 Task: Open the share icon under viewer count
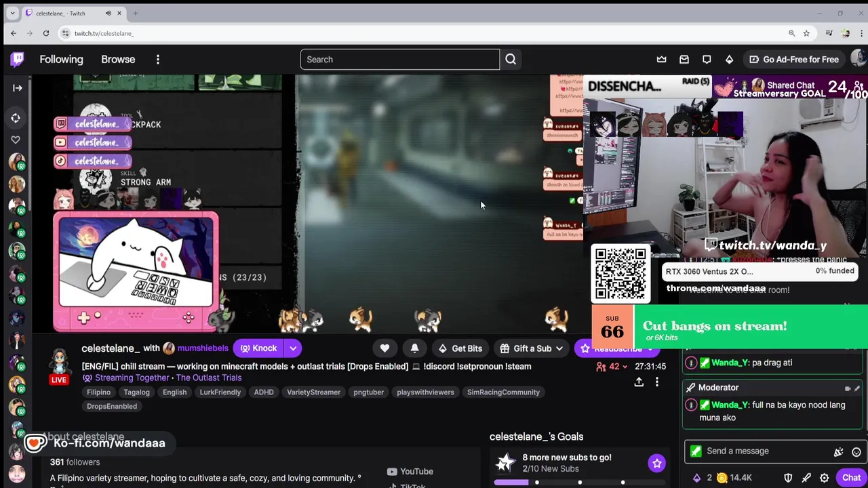point(639,382)
